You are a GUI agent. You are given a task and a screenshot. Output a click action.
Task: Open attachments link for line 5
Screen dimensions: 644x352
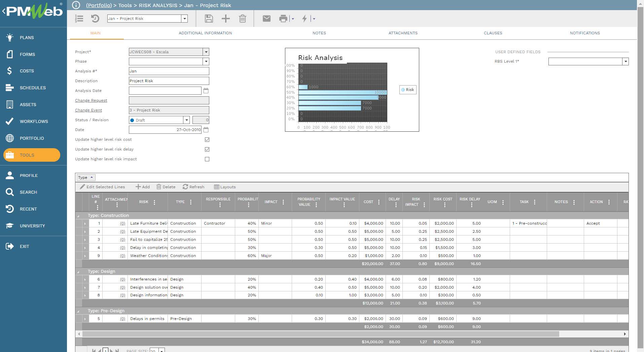pyautogui.click(x=122, y=319)
